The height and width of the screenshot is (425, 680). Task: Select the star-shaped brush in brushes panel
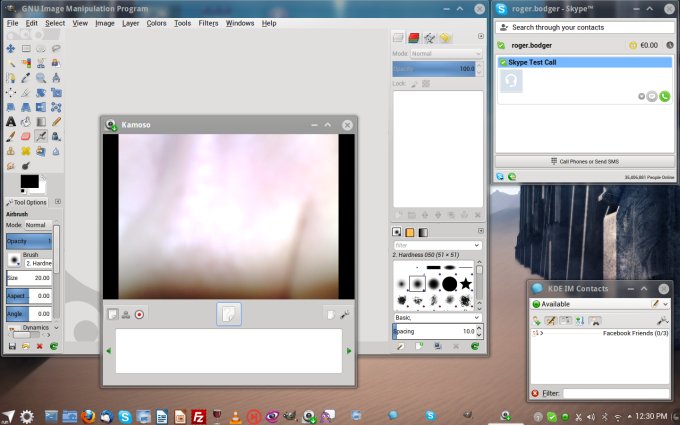click(466, 285)
